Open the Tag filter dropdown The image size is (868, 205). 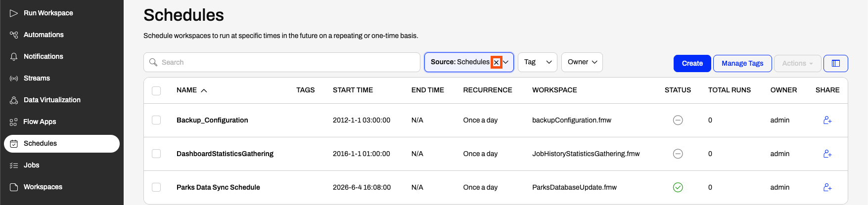(x=538, y=62)
